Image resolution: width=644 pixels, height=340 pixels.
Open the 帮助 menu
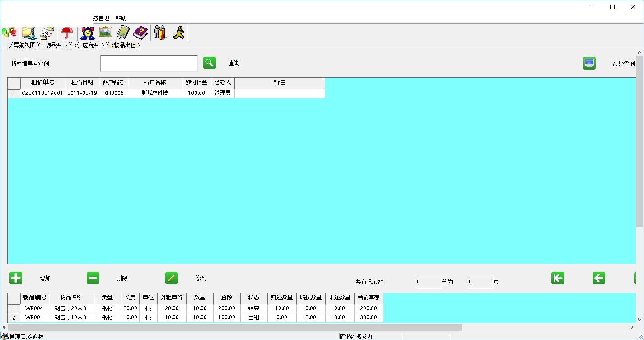click(x=121, y=19)
